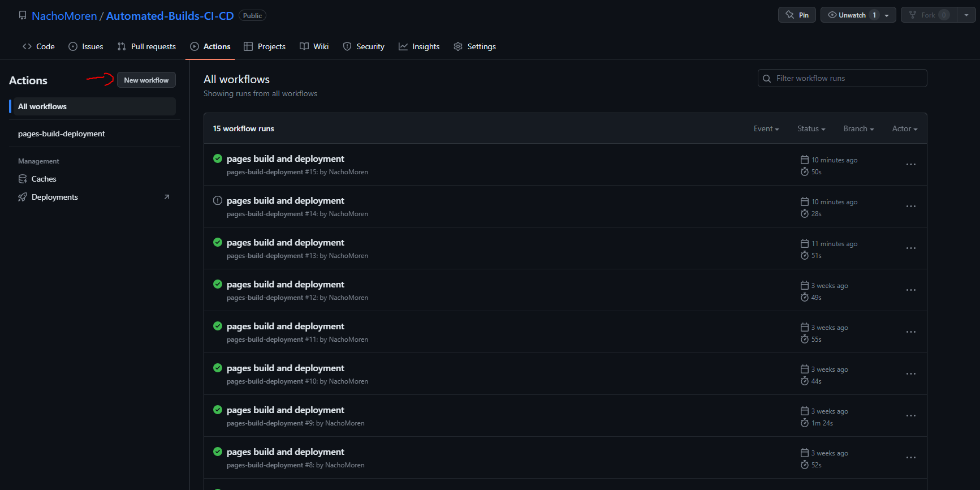980x490 pixels.
Task: Click the success check icon for run #12
Action: click(218, 284)
